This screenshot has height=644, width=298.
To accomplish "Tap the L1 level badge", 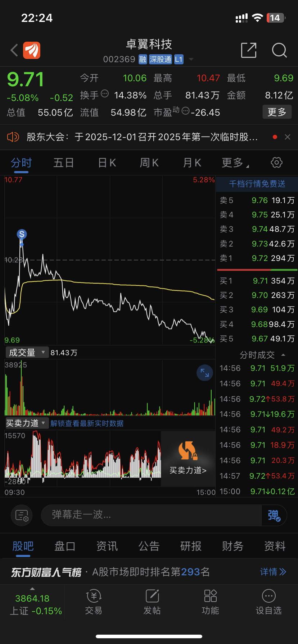I will click(179, 59).
